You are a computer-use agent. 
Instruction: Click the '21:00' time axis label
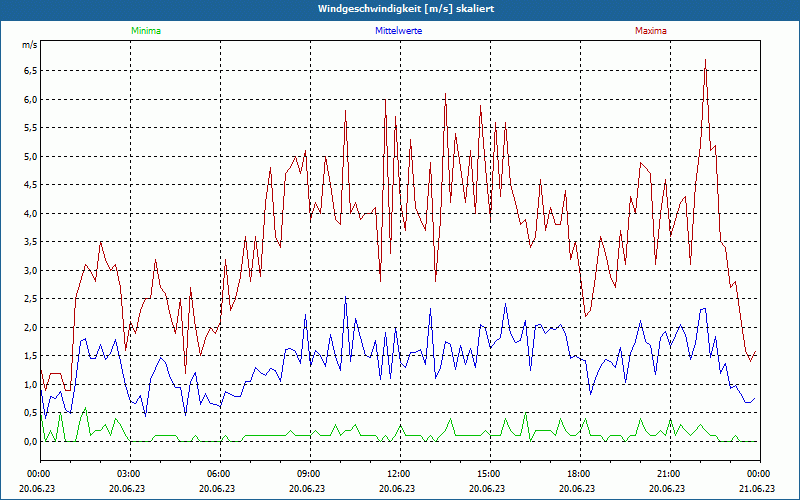click(x=668, y=474)
